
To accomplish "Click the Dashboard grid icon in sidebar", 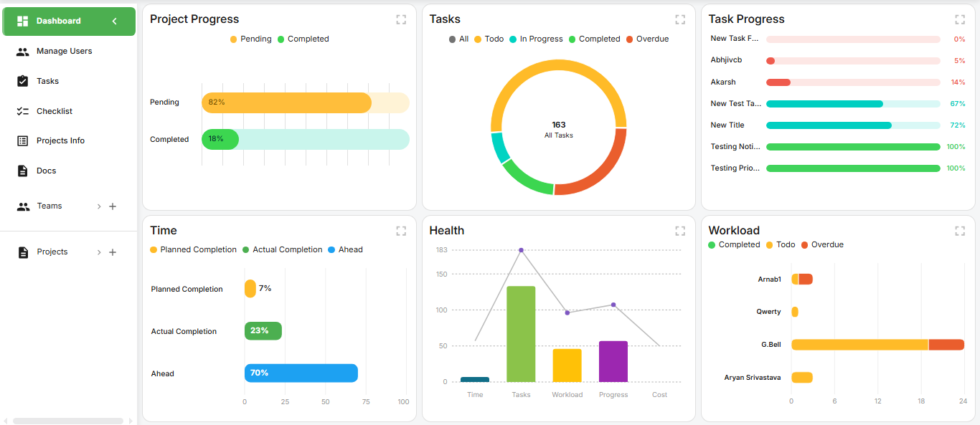I will coord(23,22).
